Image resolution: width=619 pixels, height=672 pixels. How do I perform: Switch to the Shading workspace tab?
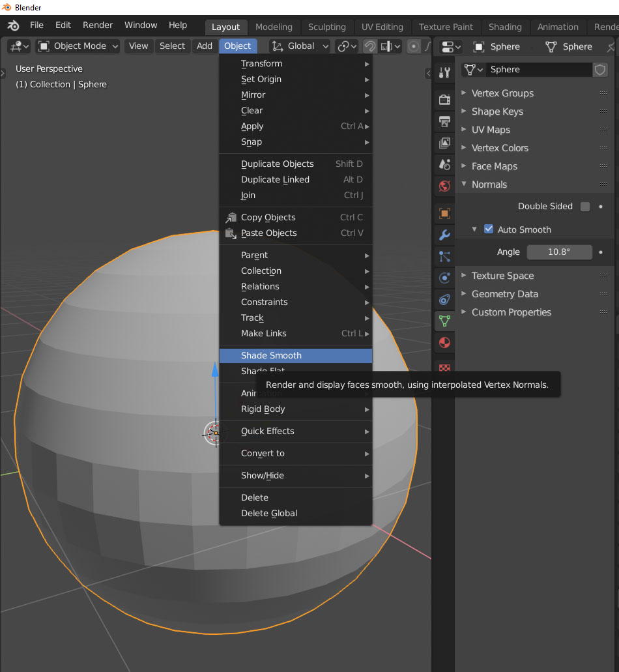click(505, 27)
